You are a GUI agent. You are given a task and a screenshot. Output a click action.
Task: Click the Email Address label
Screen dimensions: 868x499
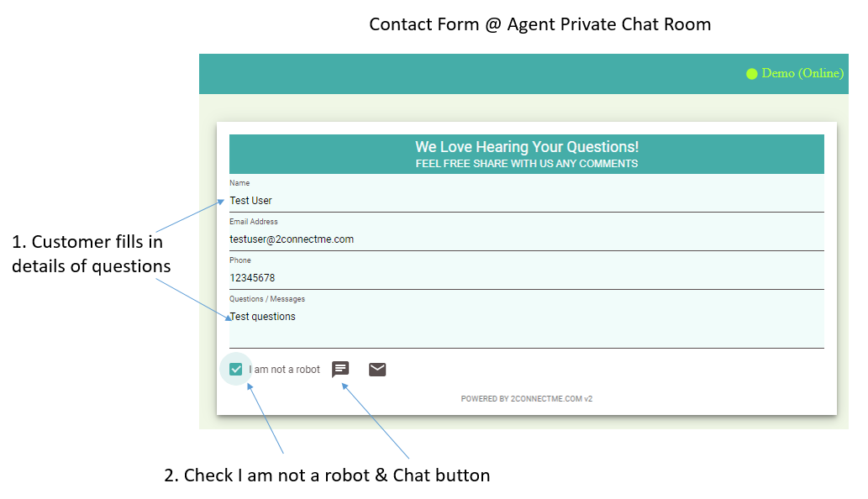tap(254, 221)
